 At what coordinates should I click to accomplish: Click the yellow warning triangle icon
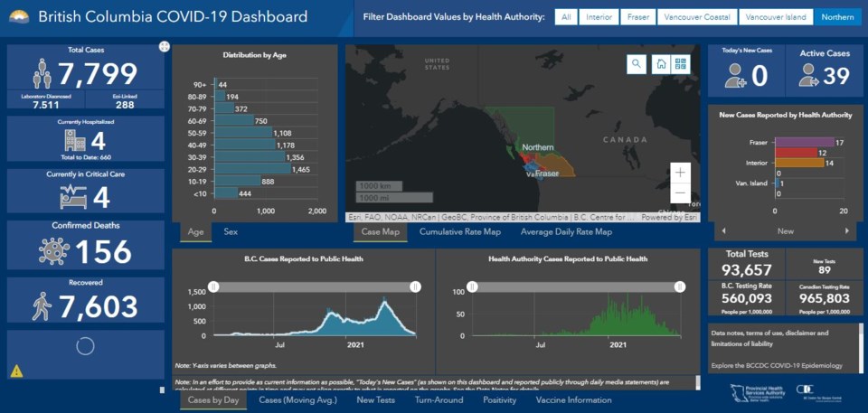[x=16, y=370]
